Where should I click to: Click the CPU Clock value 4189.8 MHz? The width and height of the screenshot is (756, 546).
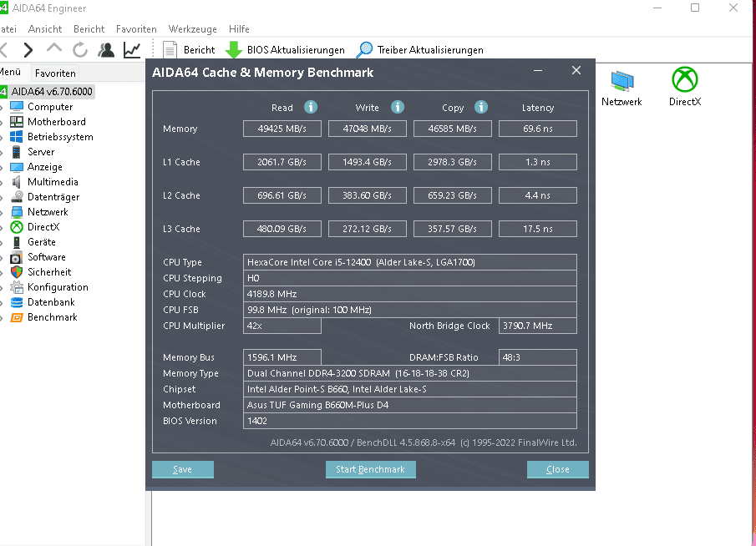(410, 294)
